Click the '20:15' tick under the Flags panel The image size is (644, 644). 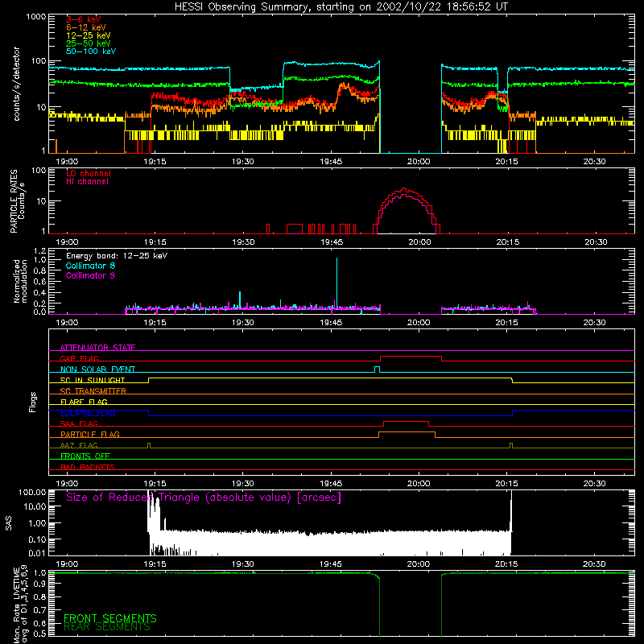pyautogui.click(x=507, y=484)
